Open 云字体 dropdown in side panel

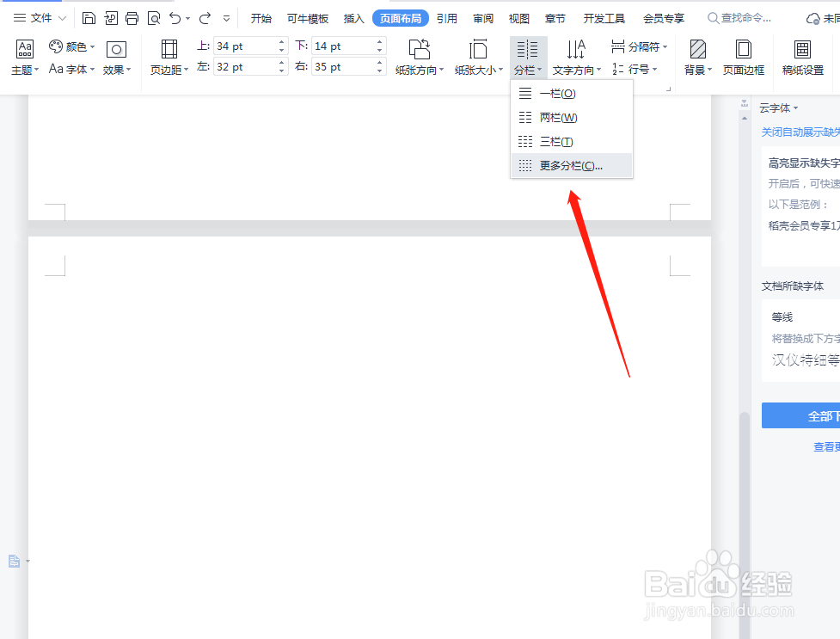pos(779,108)
